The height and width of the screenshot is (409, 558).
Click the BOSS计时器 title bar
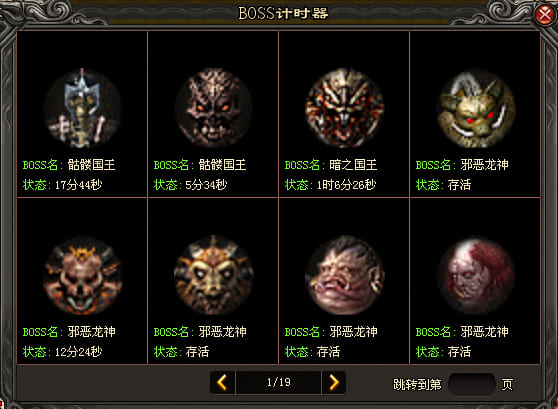[x=283, y=13]
